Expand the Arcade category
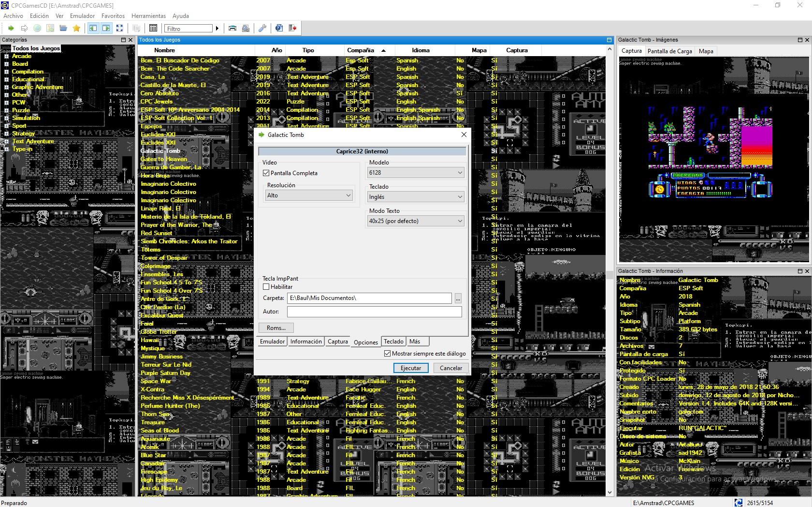Viewport: 812px width, 507px height. (6, 56)
